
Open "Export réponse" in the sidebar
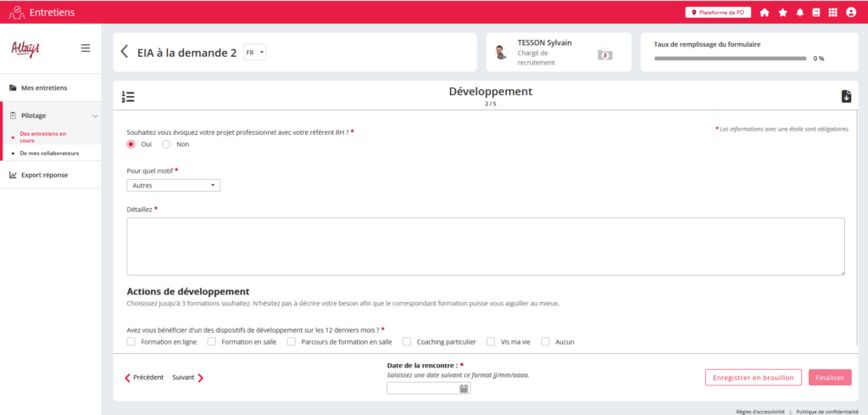click(x=44, y=175)
